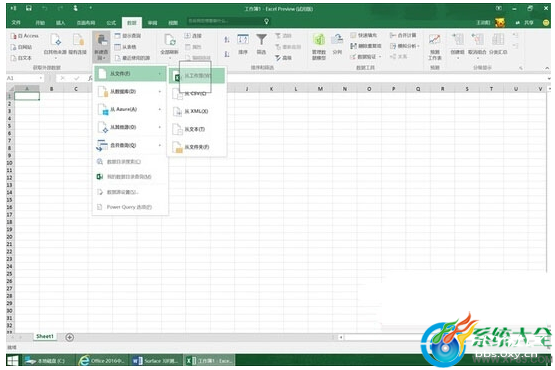Switch to the Review (审阅) tab
Image resolution: width=555 pixels, height=370 pixels.
pyautogui.click(x=153, y=23)
